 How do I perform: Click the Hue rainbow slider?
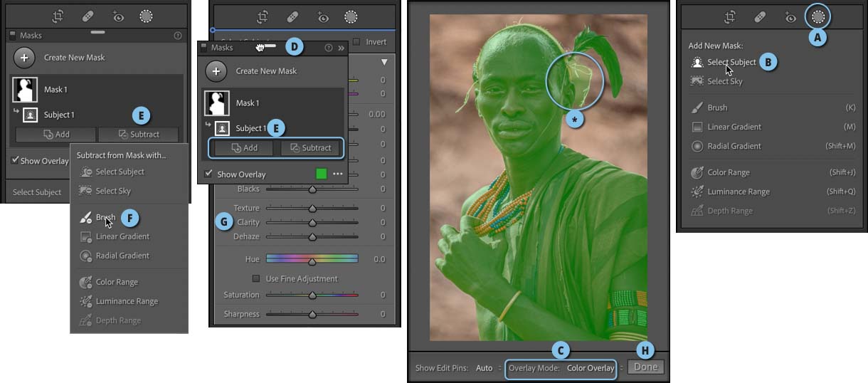click(x=312, y=259)
